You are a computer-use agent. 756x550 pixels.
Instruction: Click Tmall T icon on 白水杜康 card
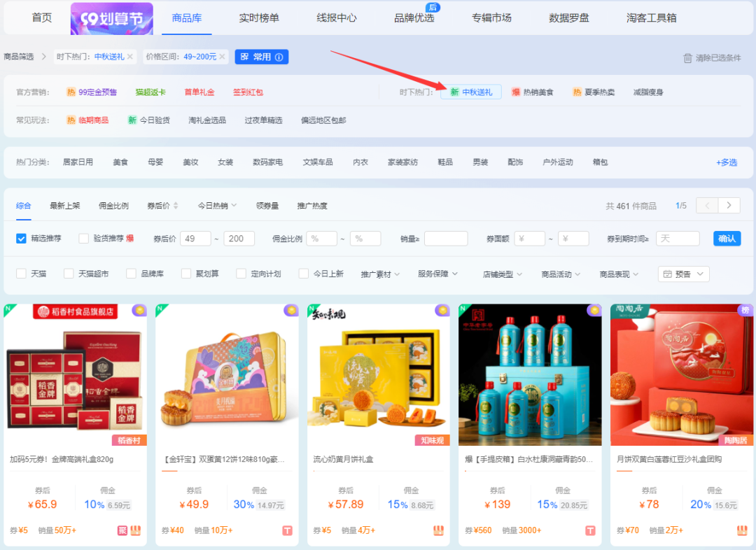tap(591, 530)
